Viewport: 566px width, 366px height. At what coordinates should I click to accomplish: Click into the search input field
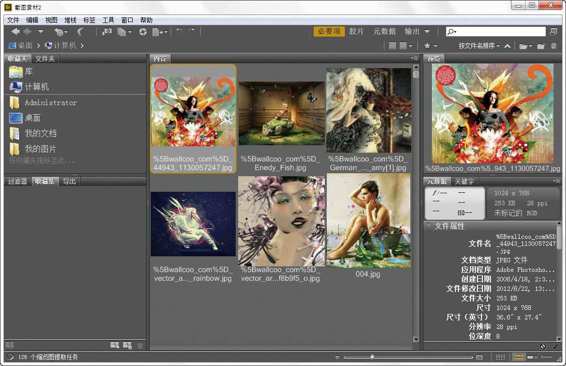496,32
